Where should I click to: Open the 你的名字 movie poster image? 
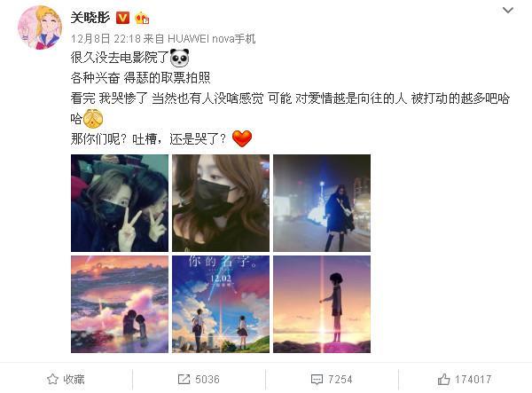(221, 304)
